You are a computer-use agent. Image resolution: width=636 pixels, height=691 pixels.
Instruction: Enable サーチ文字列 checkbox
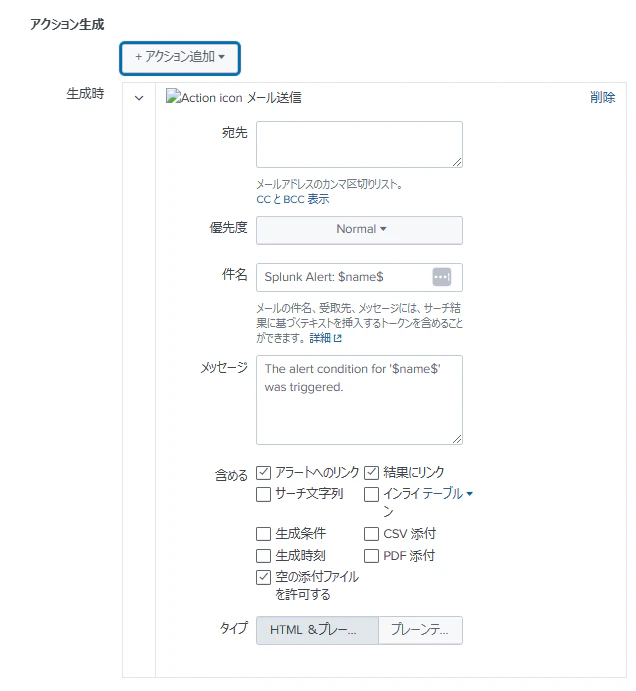(263, 494)
